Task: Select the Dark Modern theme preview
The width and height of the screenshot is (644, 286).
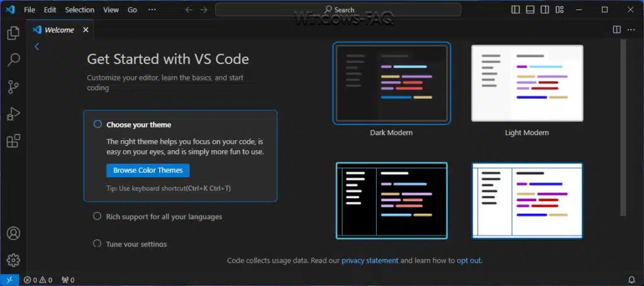Action: pos(391,83)
